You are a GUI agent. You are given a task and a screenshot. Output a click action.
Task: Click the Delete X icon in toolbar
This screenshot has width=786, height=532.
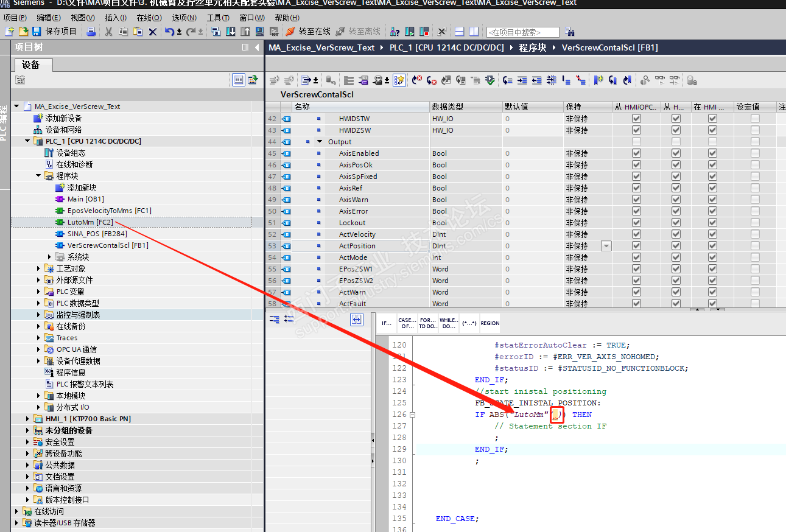tap(153, 32)
